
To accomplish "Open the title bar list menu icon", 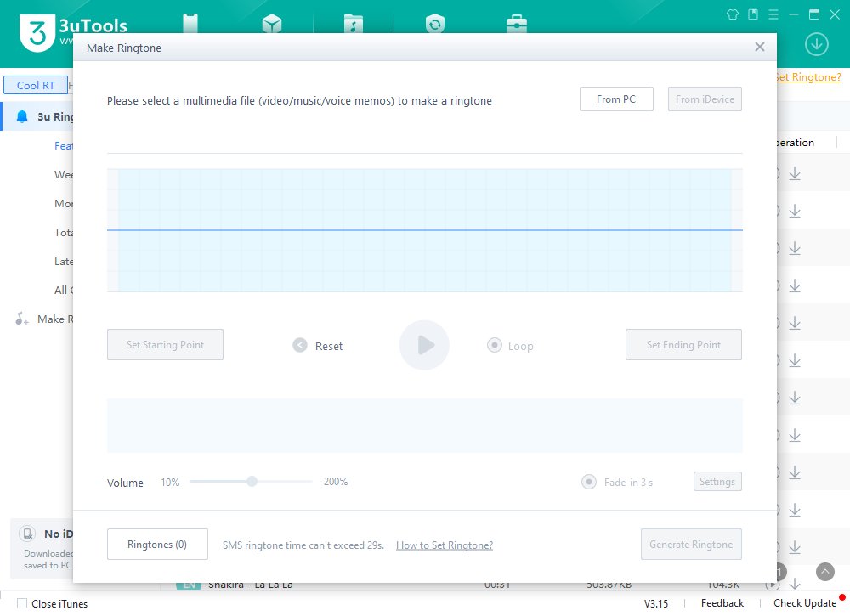I will point(773,14).
